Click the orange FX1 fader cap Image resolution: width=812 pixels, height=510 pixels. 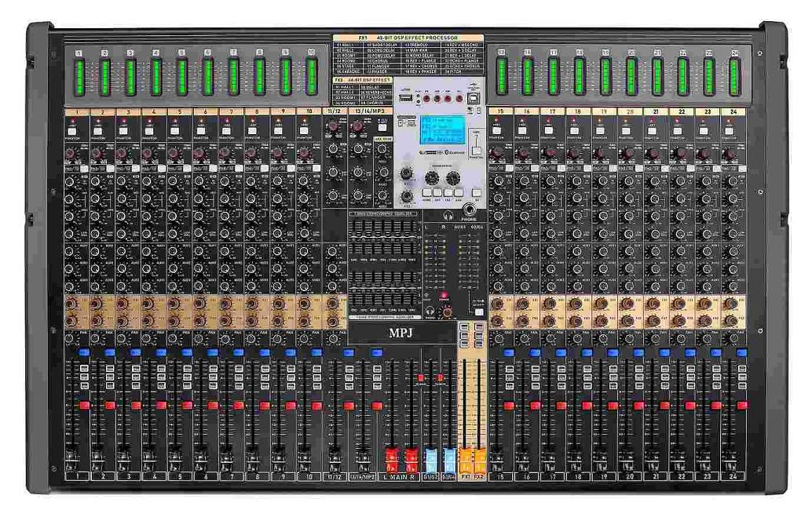pos(466,456)
